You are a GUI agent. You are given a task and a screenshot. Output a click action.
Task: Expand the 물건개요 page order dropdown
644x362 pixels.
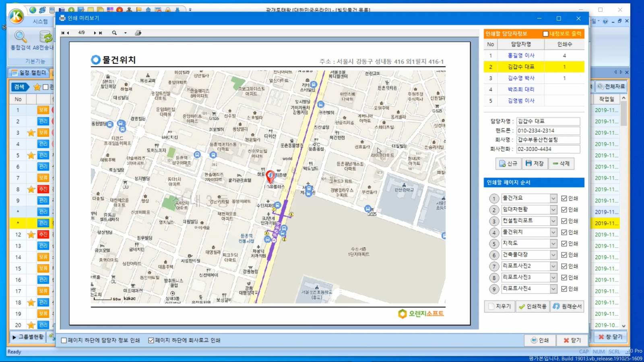(553, 198)
